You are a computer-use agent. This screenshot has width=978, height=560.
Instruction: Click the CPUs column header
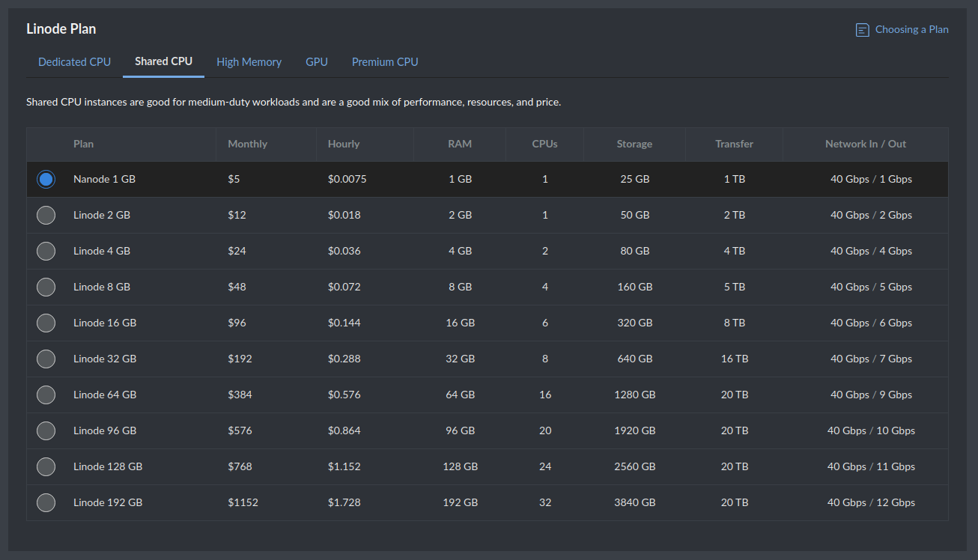(x=544, y=144)
